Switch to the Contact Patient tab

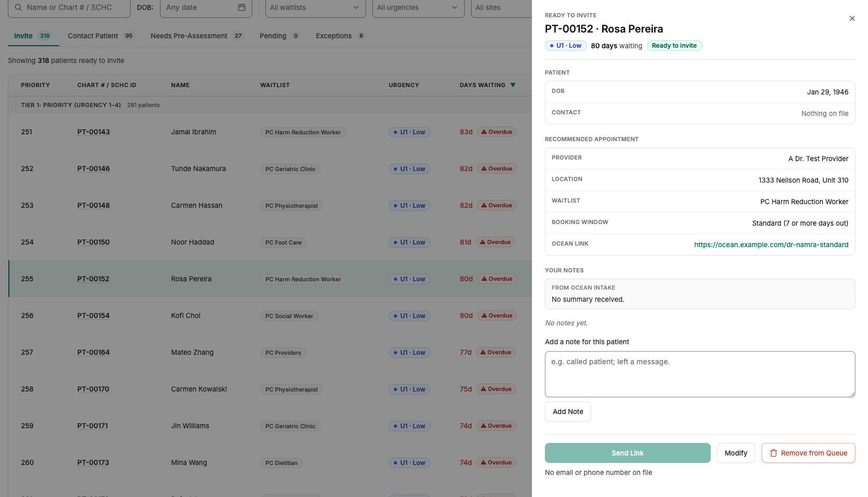[x=101, y=36]
